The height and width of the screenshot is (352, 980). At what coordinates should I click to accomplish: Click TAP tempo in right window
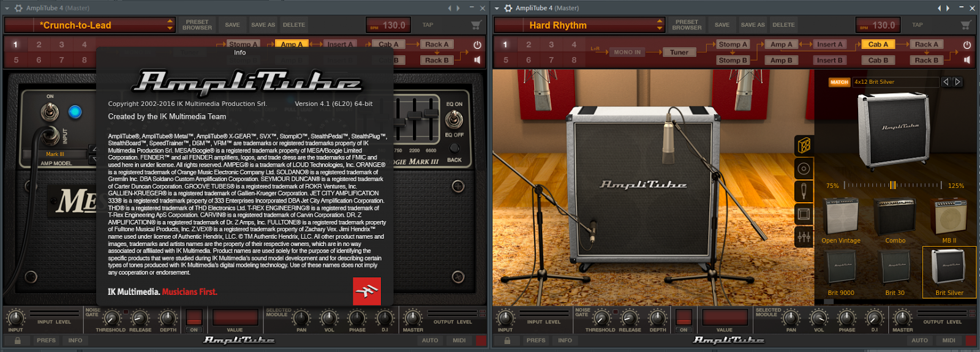(x=918, y=25)
